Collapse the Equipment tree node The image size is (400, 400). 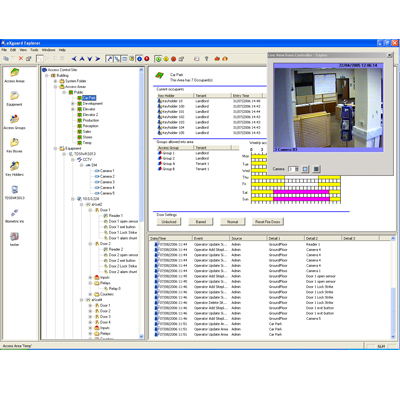coord(55,148)
